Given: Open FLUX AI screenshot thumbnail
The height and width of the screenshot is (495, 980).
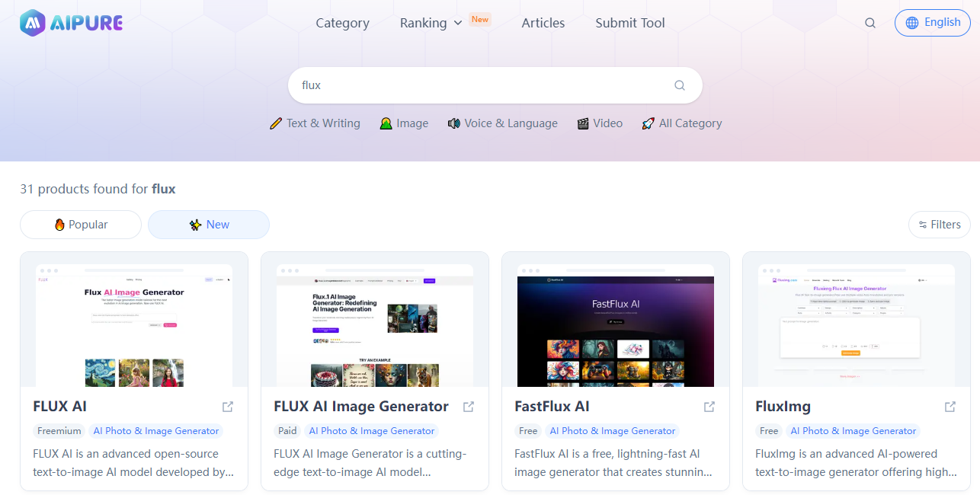Looking at the screenshot, I should (x=134, y=326).
